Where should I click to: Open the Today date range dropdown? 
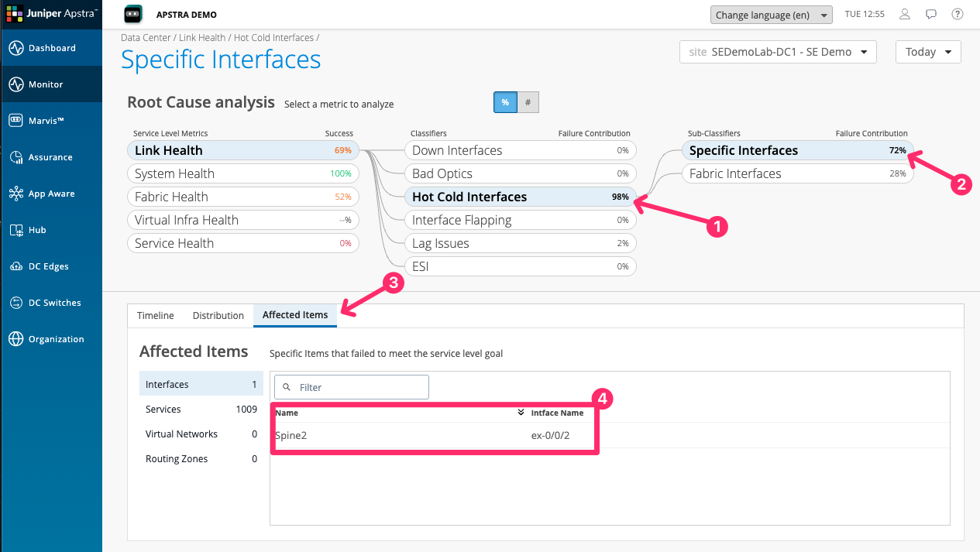coord(927,52)
